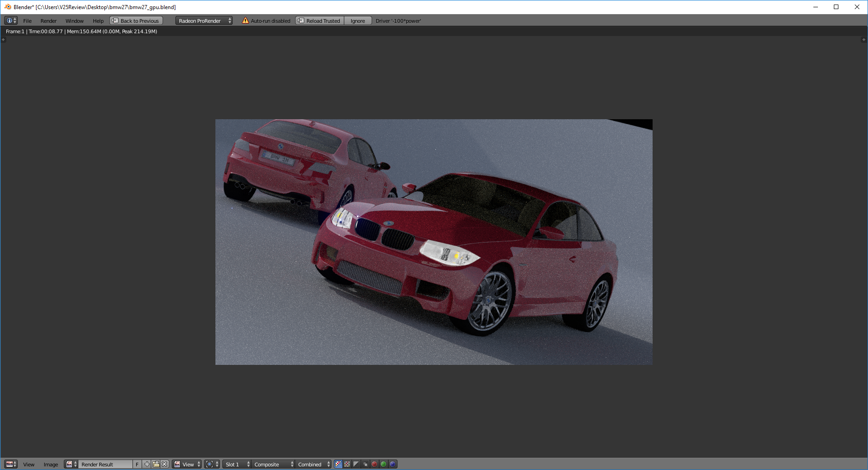Click the open image folder icon
Screen dimensions: 868x470
coord(156,464)
